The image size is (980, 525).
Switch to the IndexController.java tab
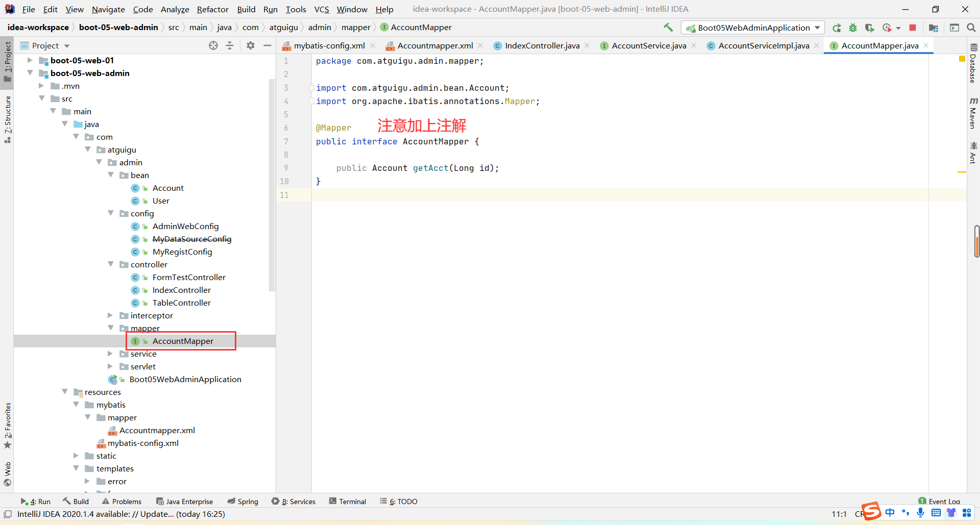(542, 45)
